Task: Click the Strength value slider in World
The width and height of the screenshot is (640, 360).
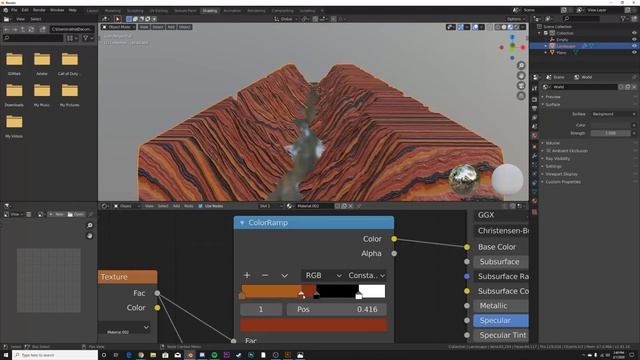Action: coord(610,133)
